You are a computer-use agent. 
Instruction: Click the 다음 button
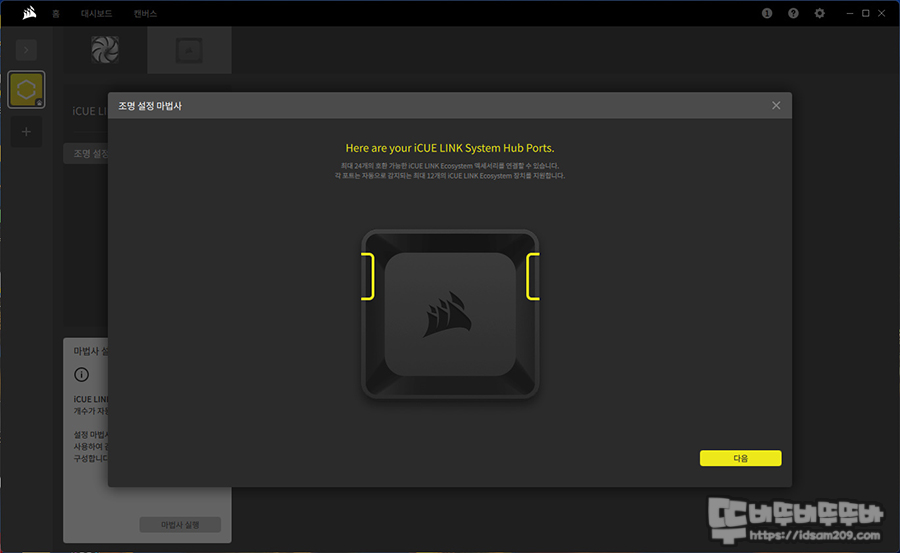tap(740, 458)
